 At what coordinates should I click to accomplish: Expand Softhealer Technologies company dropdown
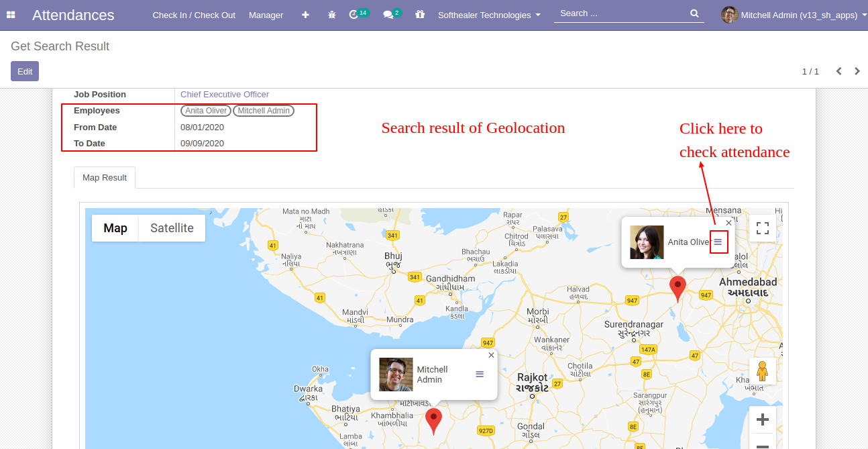(x=489, y=15)
